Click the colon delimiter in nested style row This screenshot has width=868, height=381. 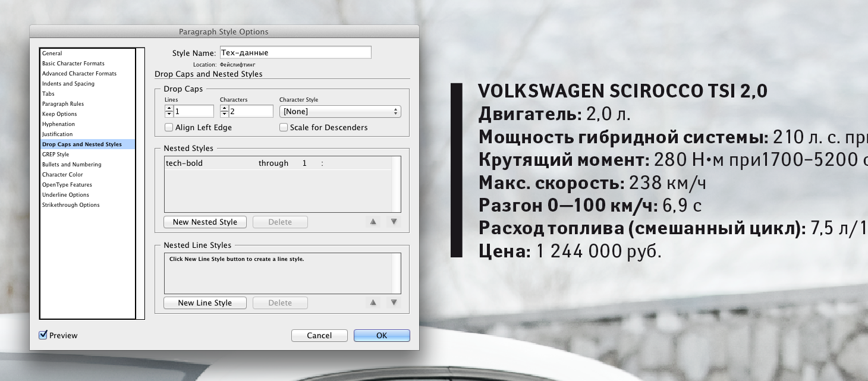click(x=322, y=163)
